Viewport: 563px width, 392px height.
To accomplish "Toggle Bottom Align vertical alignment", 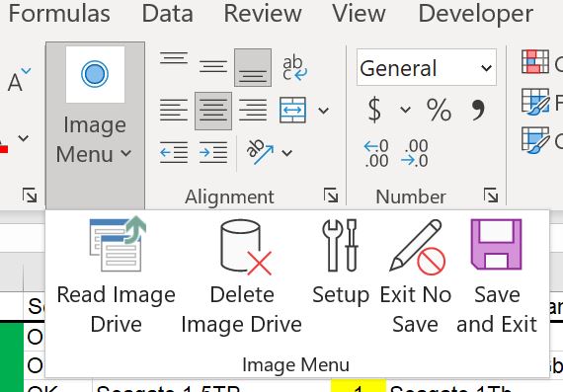I will (253, 68).
